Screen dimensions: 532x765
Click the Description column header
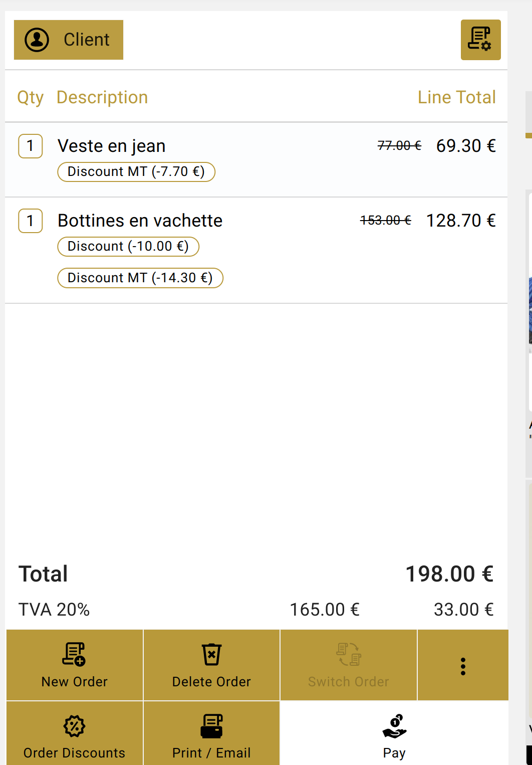[x=102, y=97]
